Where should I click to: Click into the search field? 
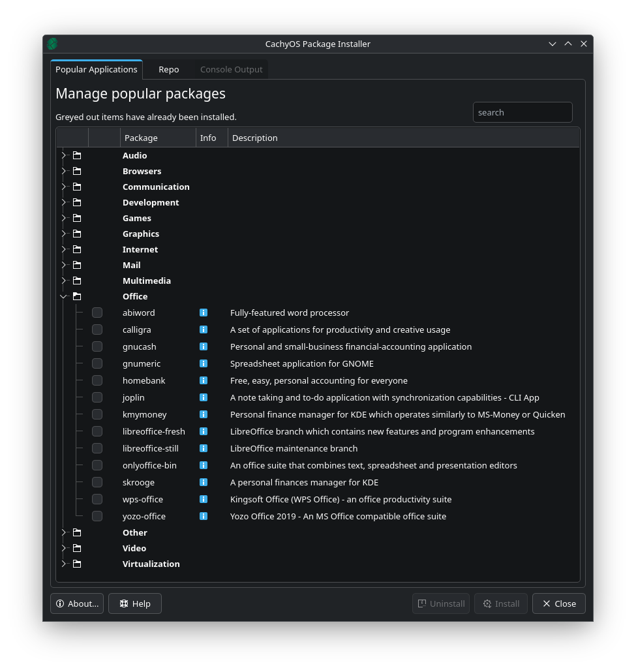tap(522, 112)
